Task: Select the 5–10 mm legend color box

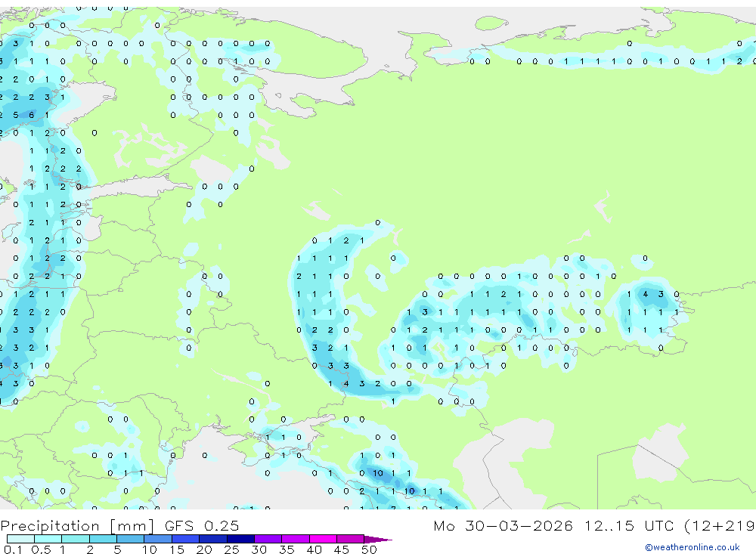Action: pyautogui.click(x=131, y=539)
